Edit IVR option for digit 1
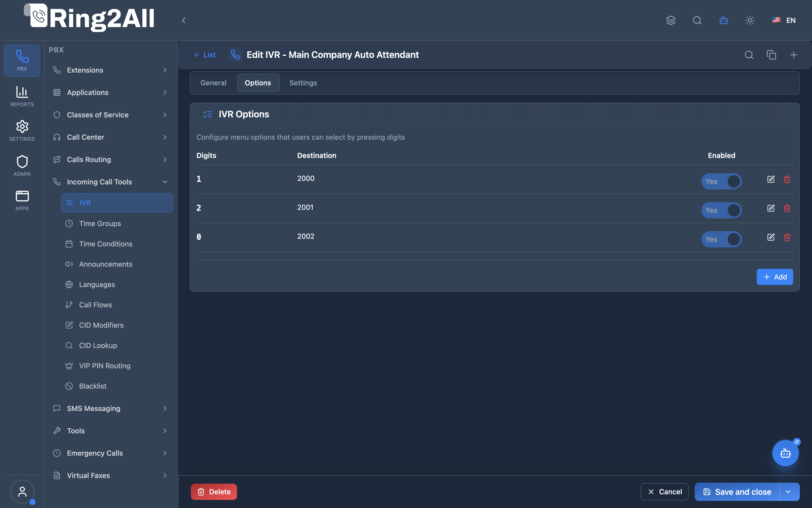Image resolution: width=812 pixels, height=508 pixels. [x=771, y=179]
